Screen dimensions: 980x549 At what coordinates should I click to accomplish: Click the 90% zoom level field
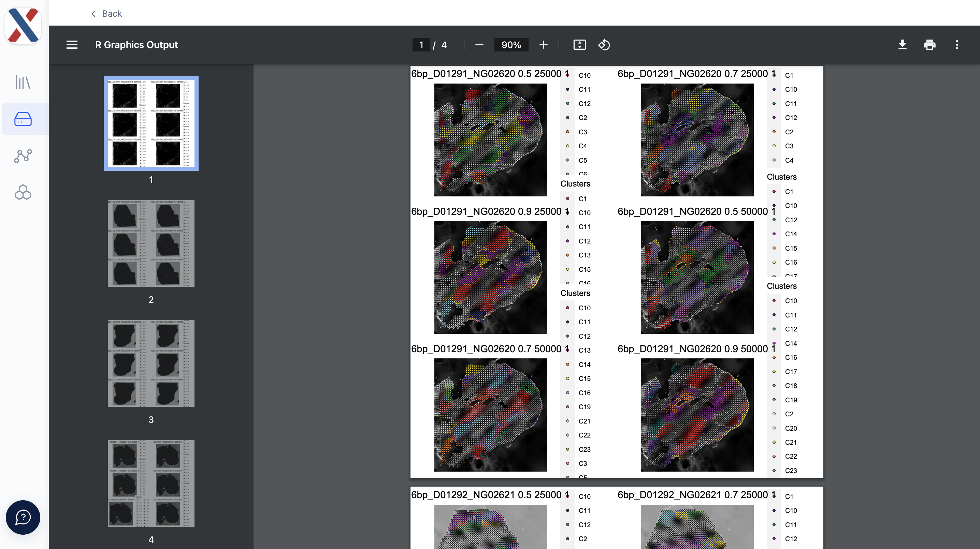point(511,45)
